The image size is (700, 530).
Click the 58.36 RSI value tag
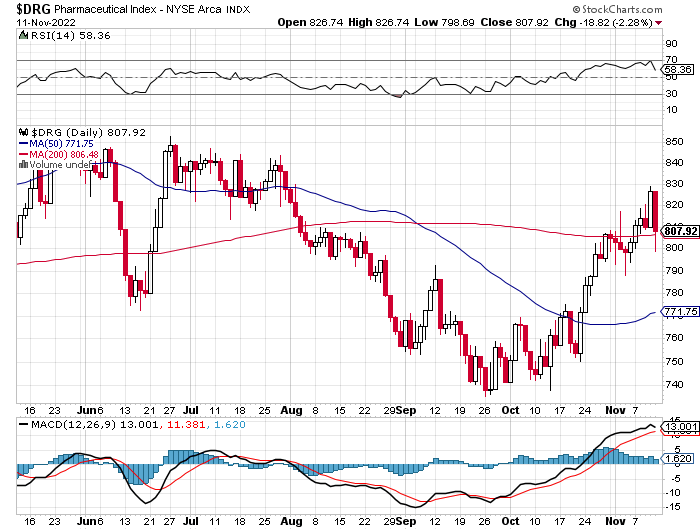click(x=676, y=70)
